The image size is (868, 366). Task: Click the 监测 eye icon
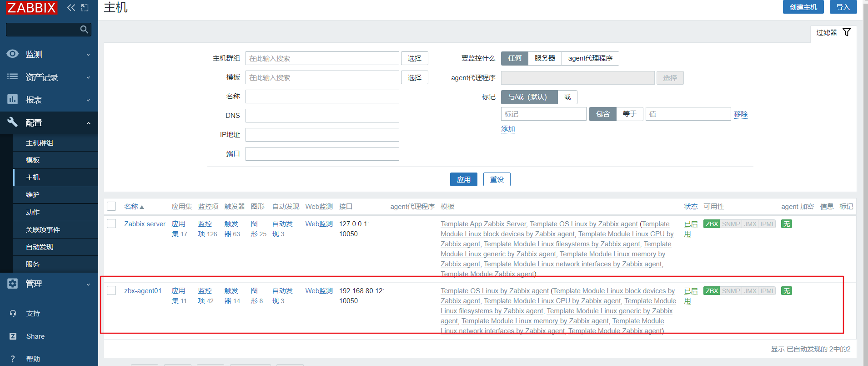pyautogui.click(x=13, y=54)
